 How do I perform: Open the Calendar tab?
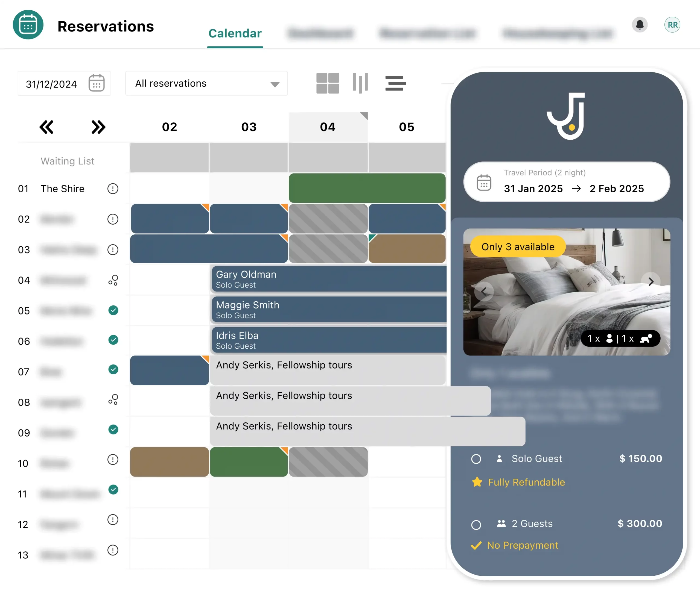[235, 34]
